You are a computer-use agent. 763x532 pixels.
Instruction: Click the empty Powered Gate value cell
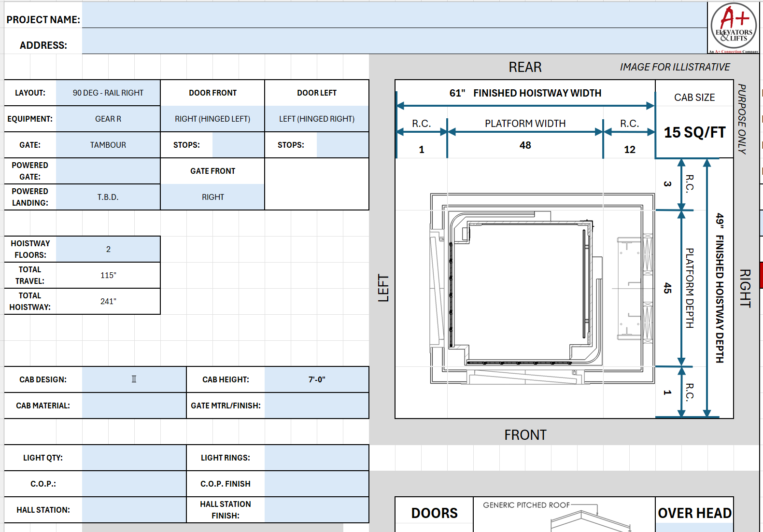108,171
